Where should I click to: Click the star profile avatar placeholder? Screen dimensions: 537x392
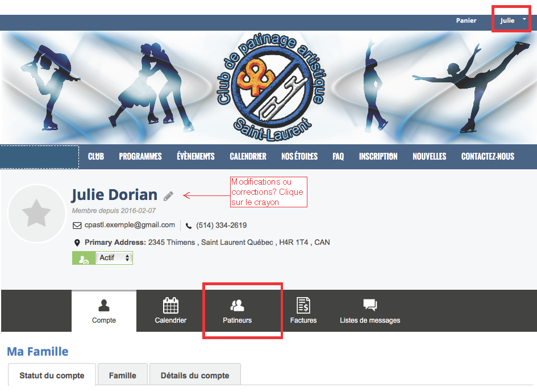36,214
